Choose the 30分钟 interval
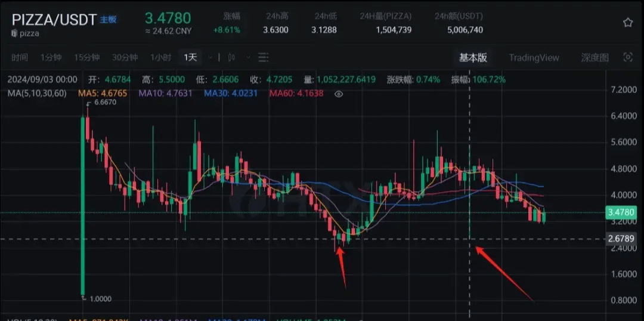 [125, 57]
